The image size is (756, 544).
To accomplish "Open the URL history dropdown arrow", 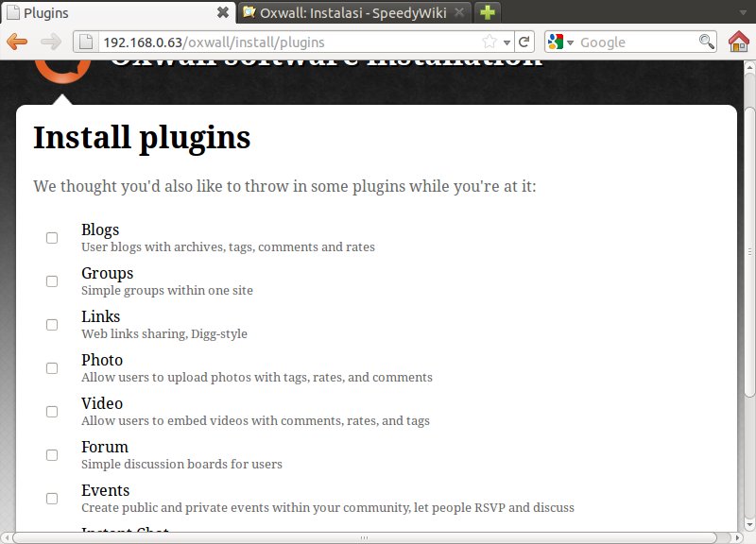I will click(507, 42).
